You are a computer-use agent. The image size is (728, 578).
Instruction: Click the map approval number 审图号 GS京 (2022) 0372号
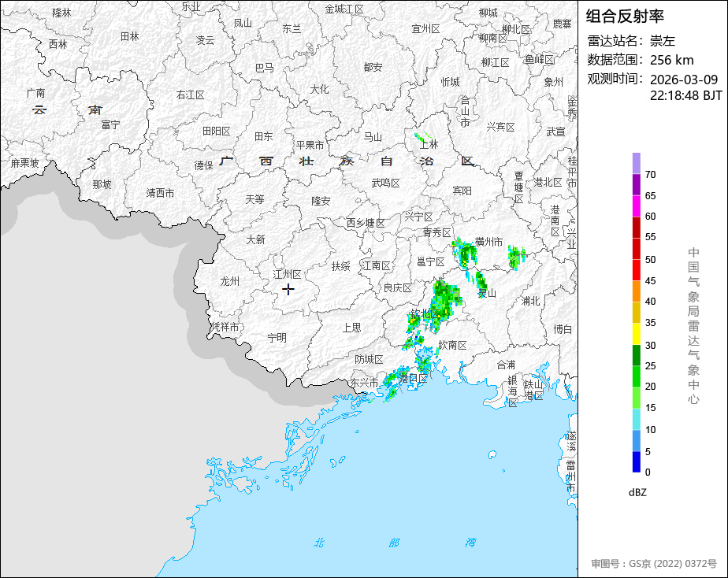click(654, 564)
